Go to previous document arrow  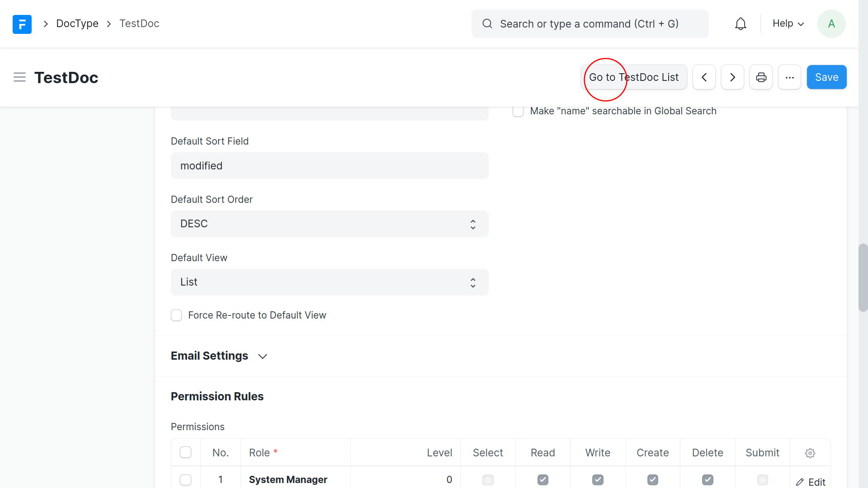click(704, 77)
